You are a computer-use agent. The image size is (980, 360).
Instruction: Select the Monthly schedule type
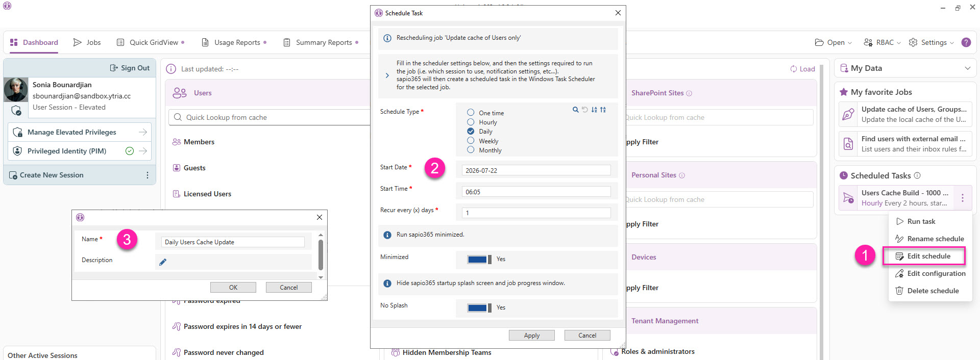click(x=471, y=150)
